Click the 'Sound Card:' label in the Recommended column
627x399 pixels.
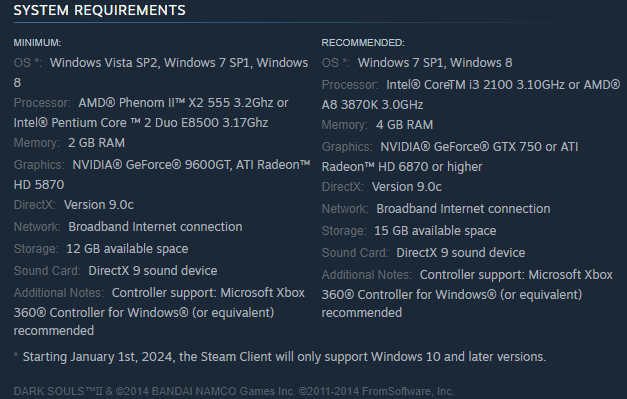355,253
